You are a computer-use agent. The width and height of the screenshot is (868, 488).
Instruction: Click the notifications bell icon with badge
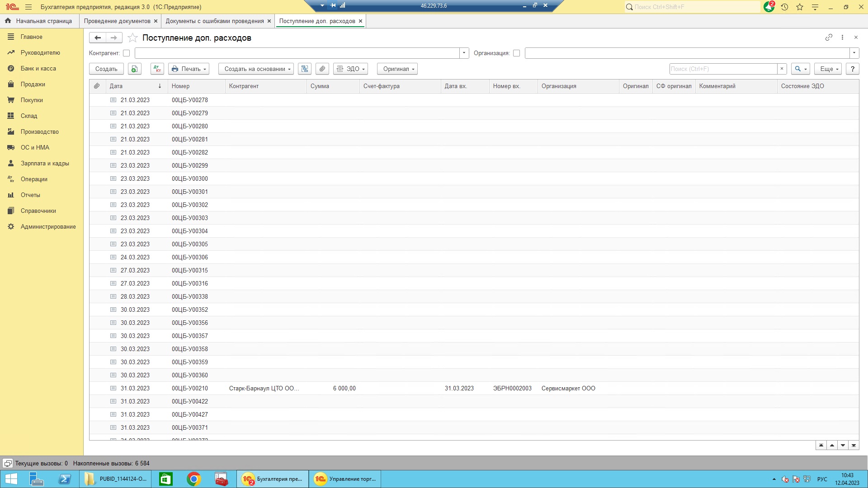(769, 7)
